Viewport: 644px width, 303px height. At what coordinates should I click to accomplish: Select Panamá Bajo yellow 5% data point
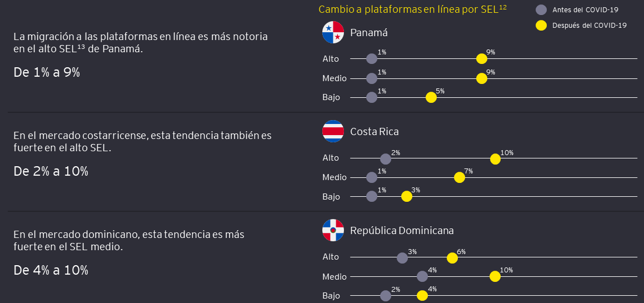(431, 97)
